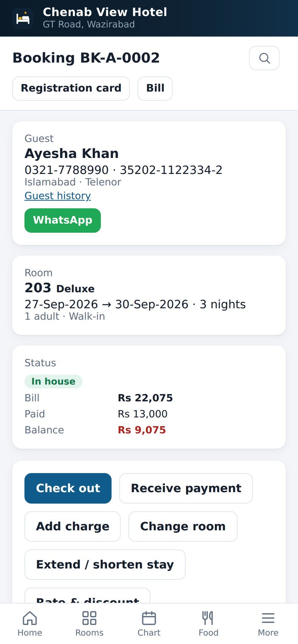
Task: Open the Registration card
Action: click(71, 88)
